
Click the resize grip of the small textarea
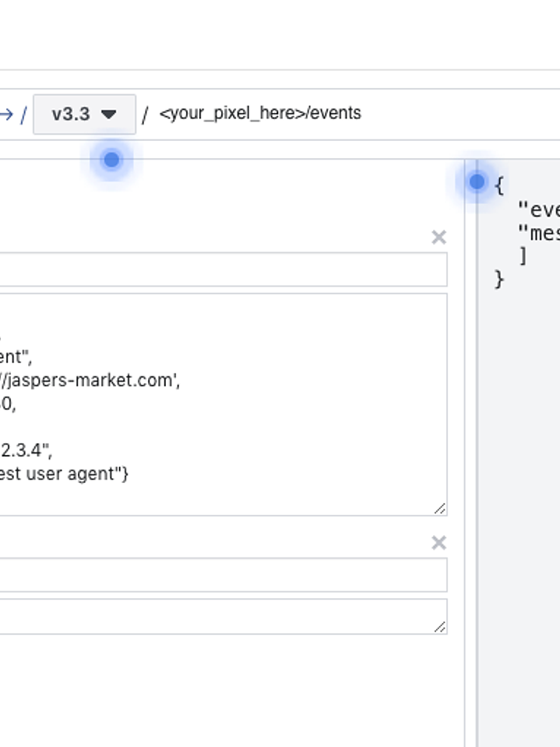pos(440,626)
